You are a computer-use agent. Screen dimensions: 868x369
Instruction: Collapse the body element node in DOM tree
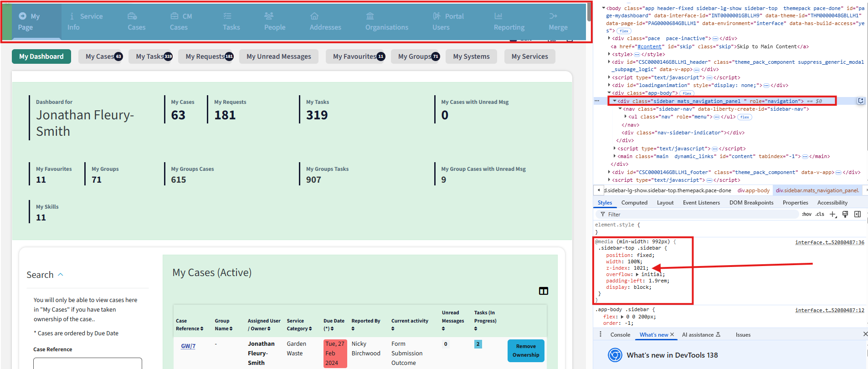(604, 8)
